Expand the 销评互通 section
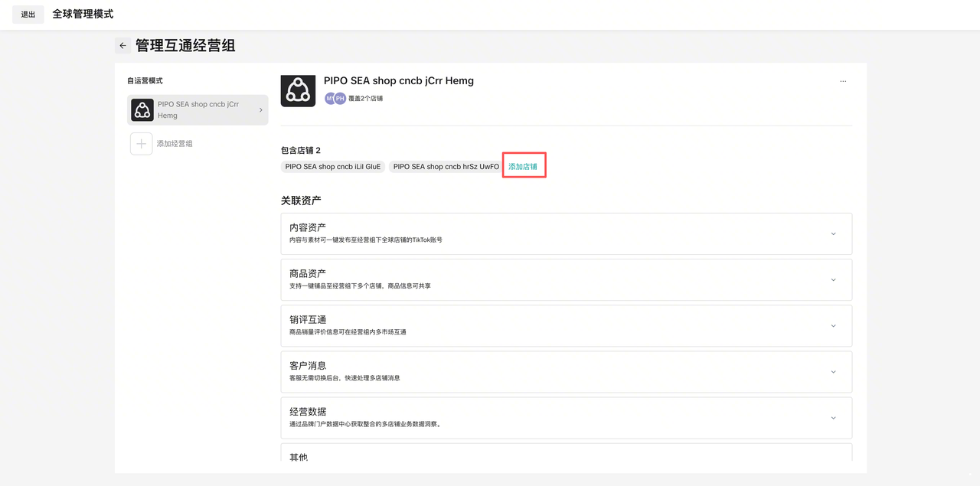Image resolution: width=980 pixels, height=486 pixels. pos(833,325)
